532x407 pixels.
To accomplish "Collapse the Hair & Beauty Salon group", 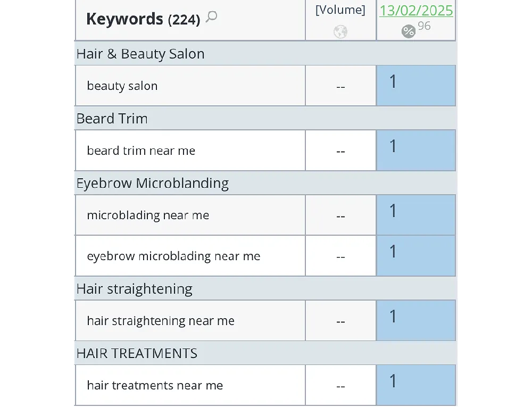I will pyautogui.click(x=140, y=54).
